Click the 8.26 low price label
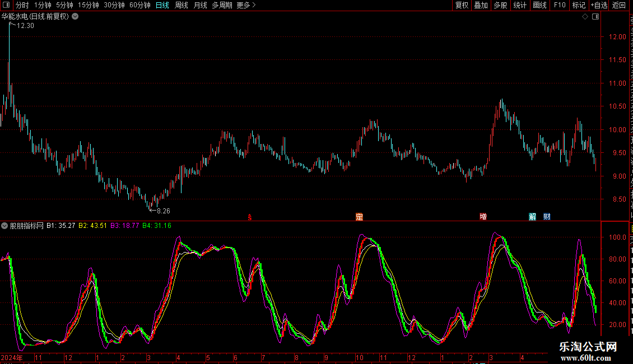The width and height of the screenshot is (633, 364). [x=164, y=211]
